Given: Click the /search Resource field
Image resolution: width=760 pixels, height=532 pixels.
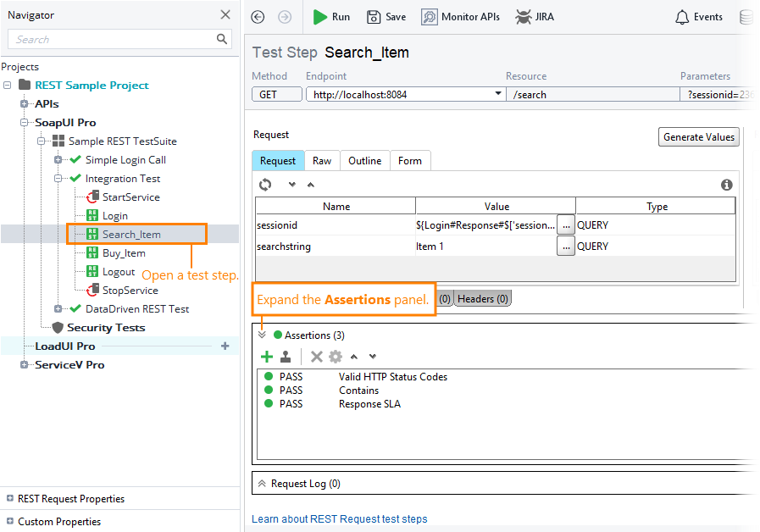Looking at the screenshot, I should 593,95.
